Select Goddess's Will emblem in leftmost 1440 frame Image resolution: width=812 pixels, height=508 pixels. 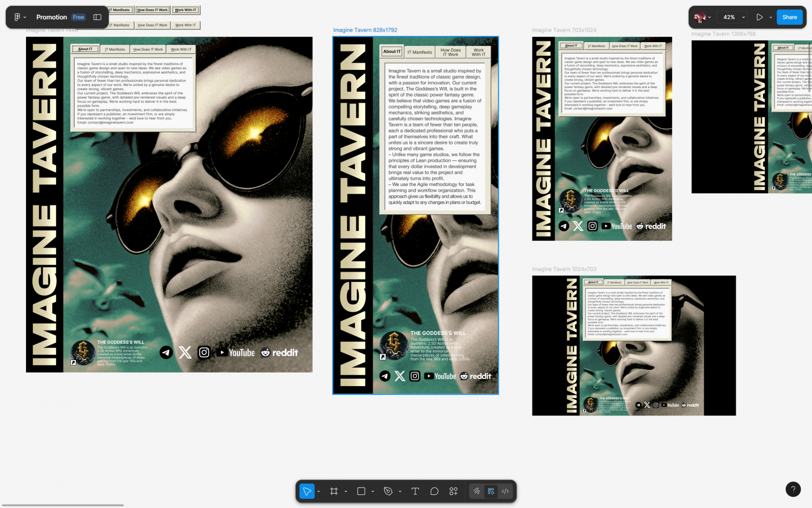click(x=83, y=352)
